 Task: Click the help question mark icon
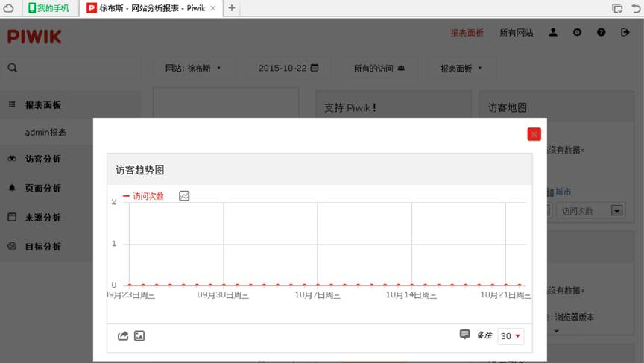click(602, 32)
